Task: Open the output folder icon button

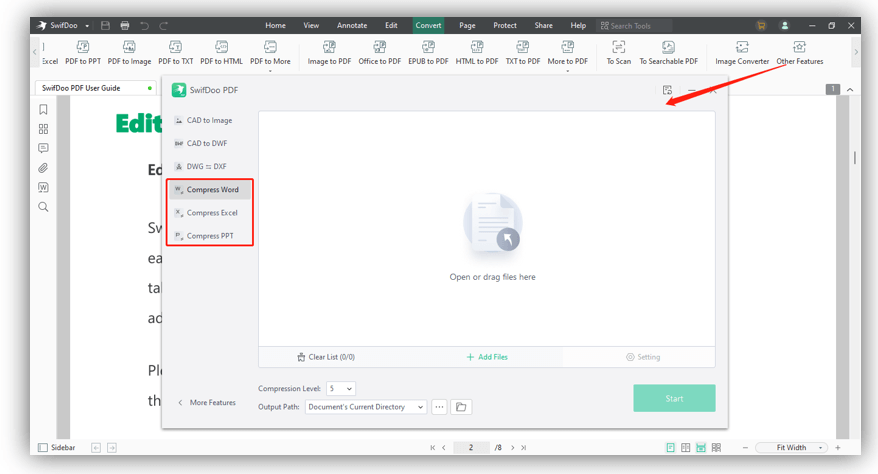Action: point(461,407)
